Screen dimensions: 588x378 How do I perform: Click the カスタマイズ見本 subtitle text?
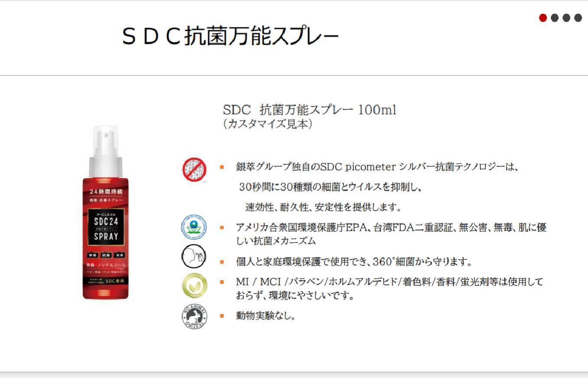(268, 124)
